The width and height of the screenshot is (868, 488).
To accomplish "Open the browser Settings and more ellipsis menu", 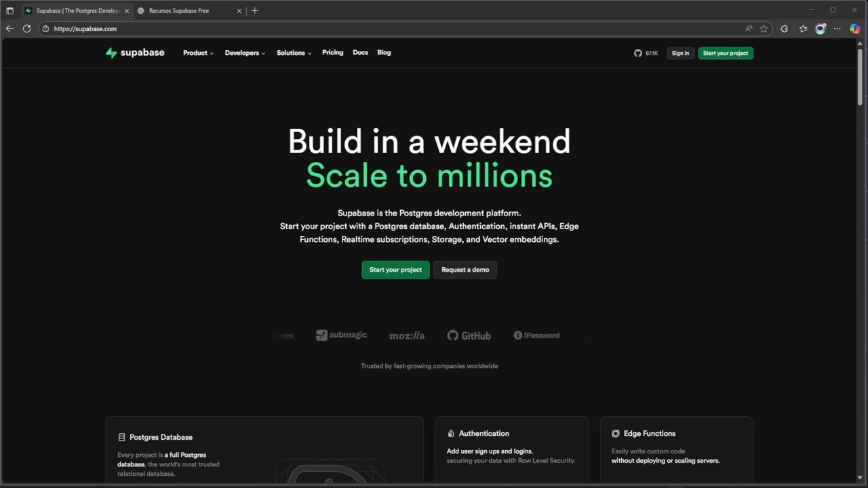I will 837,28.
